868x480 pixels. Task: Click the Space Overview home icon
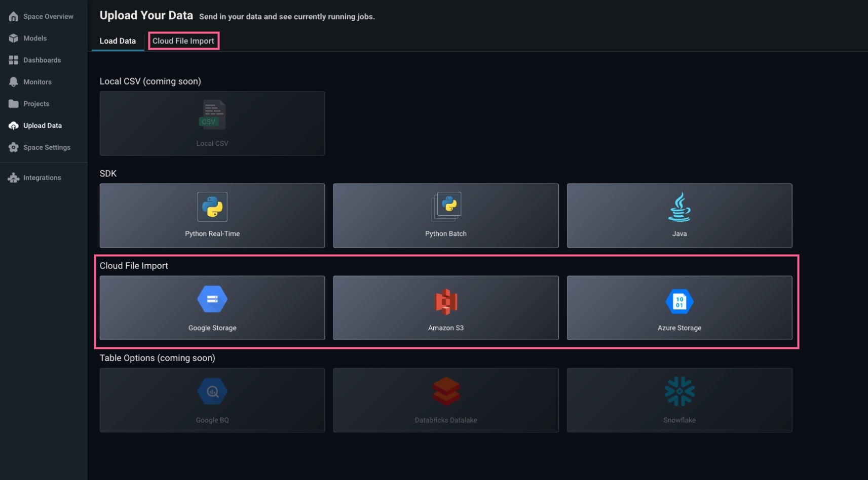(14, 17)
